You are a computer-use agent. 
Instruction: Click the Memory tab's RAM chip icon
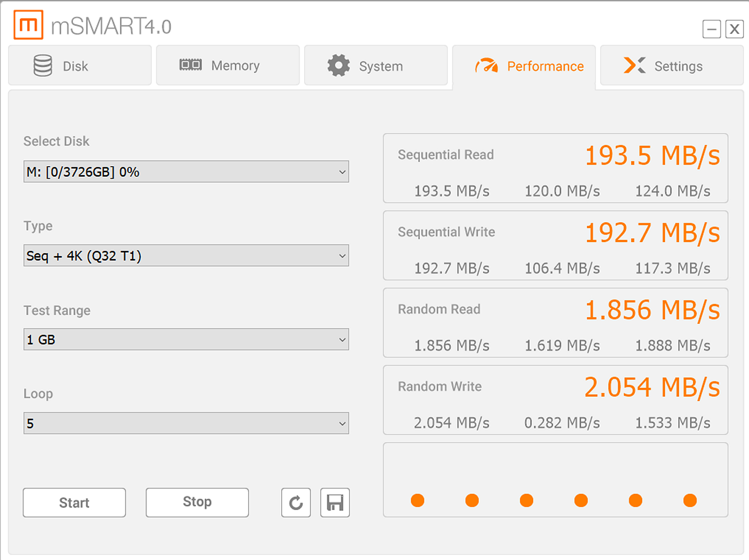[x=191, y=64]
